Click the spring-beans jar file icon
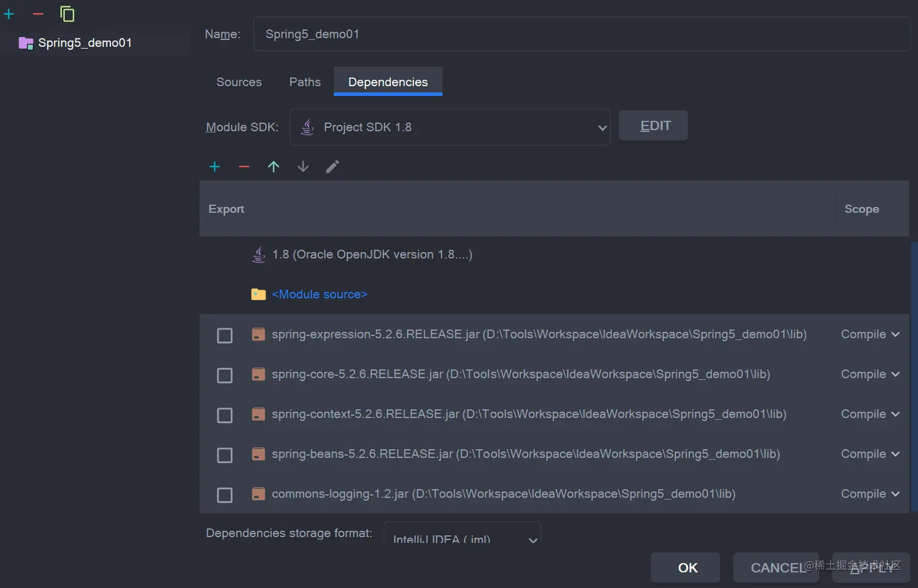This screenshot has height=588, width=918. pyautogui.click(x=259, y=454)
